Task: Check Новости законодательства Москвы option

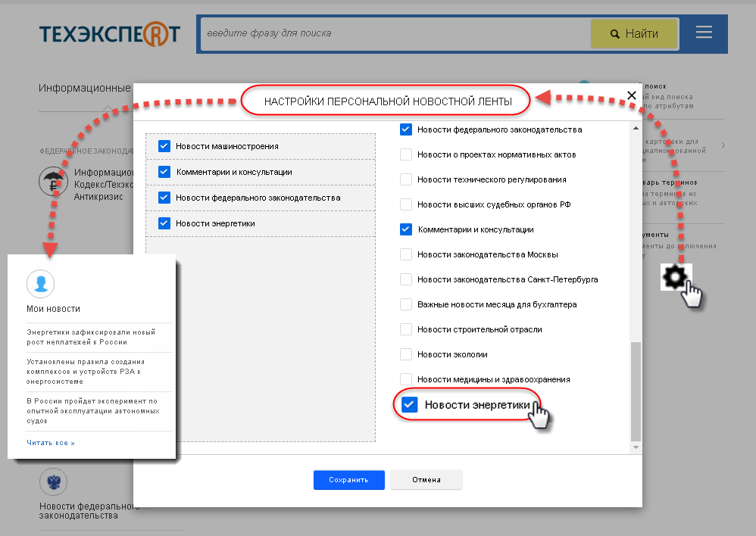Action: click(406, 254)
